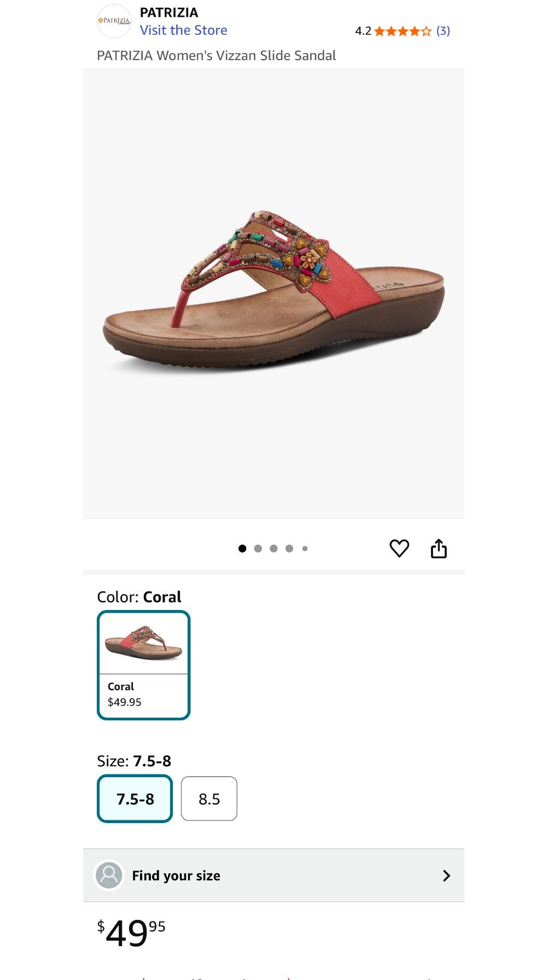Select size 8.5
542x980 pixels.
pyautogui.click(x=209, y=799)
